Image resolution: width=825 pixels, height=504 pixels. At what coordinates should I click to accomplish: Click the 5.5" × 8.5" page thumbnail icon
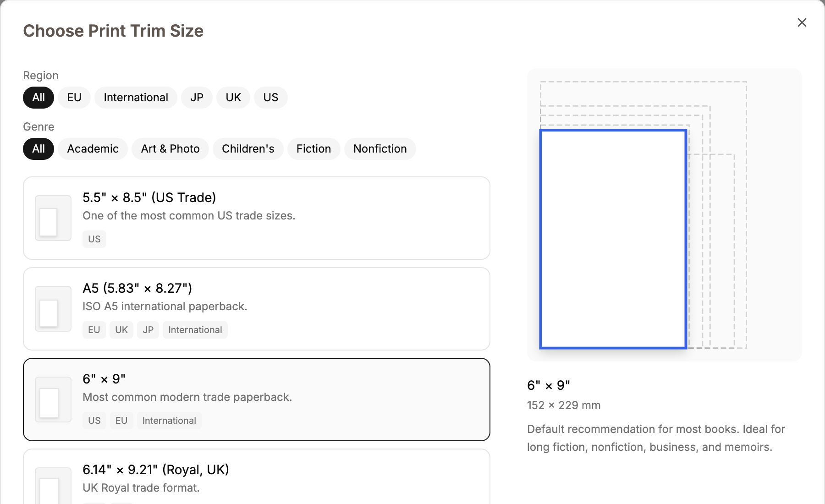click(x=53, y=218)
